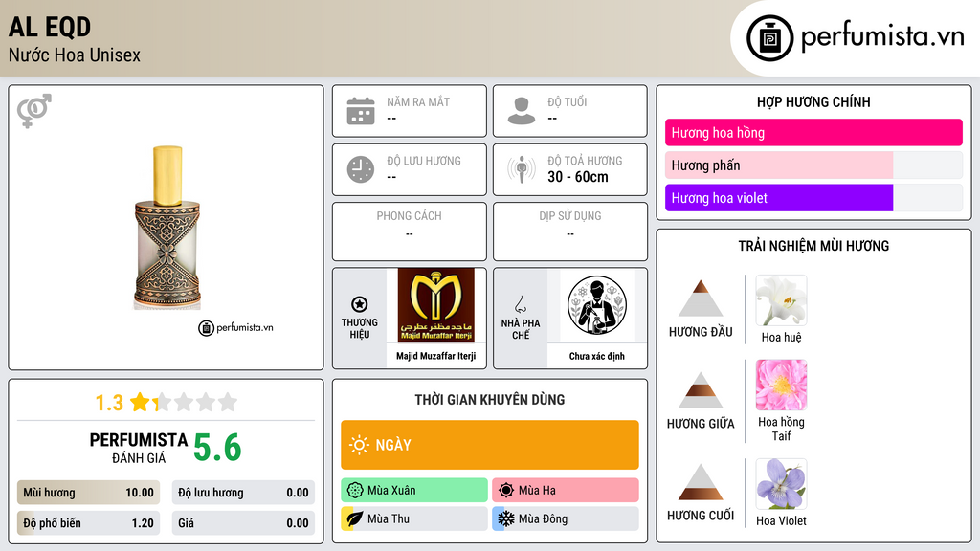Click the Mùi hương 10.00 score bar
Viewport: 980px width, 551px height.
88,493
